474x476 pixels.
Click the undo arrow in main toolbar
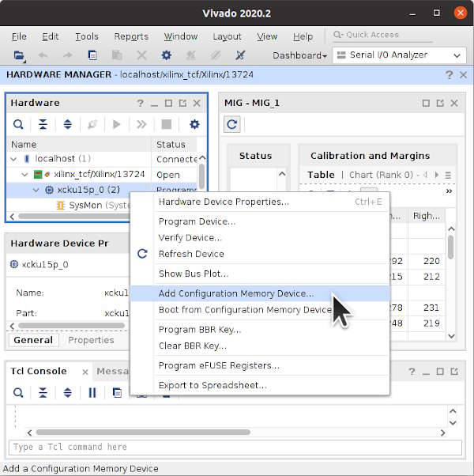point(43,55)
